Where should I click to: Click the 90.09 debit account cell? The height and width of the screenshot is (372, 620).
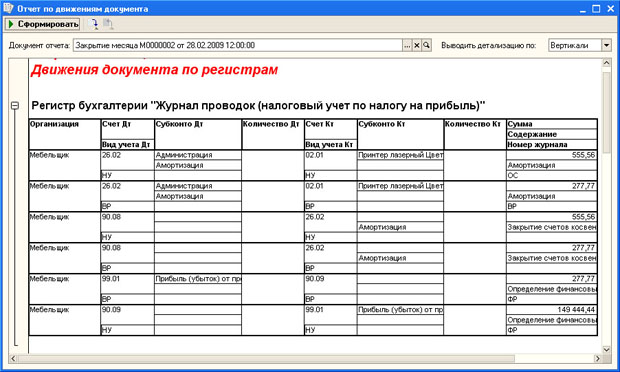pyautogui.click(x=128, y=314)
